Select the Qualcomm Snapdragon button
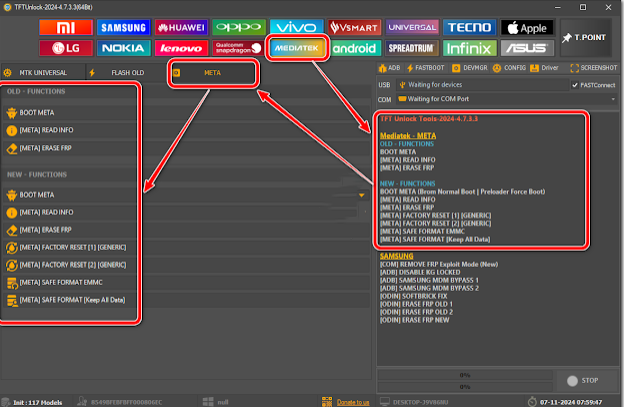Screen dimensions: 624x407 coord(239,48)
